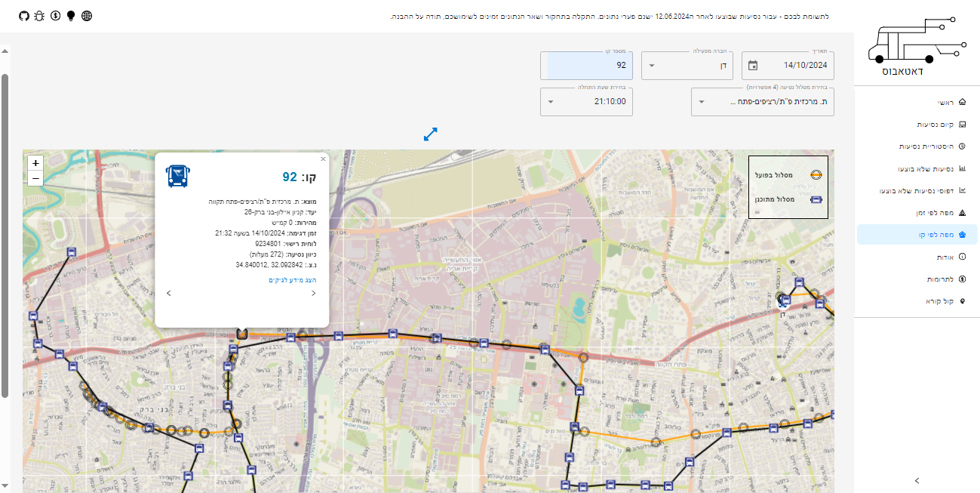
Task: Click the קו: 92 popup heading
Action: (x=300, y=177)
